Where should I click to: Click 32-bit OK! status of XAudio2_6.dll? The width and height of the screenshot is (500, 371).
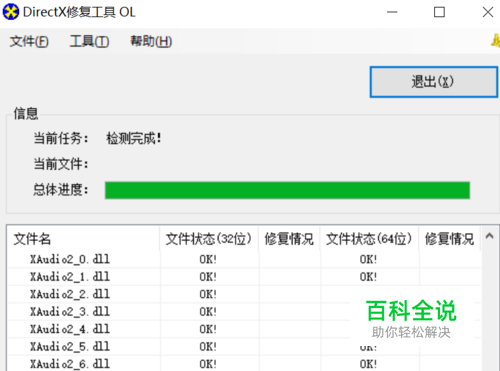pos(208,364)
